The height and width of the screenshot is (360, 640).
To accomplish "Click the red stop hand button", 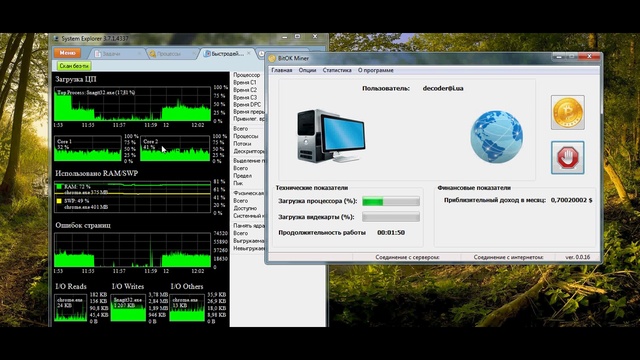I will coord(567,158).
